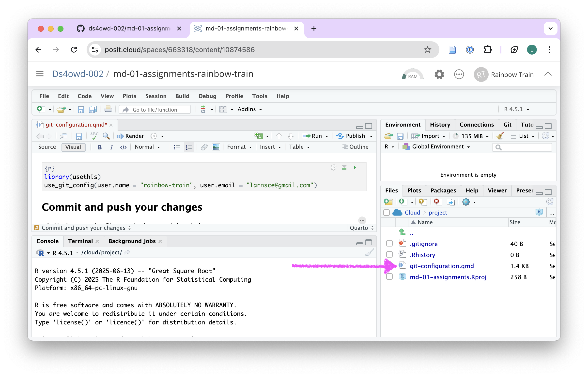Click the clear environment broom icon
The image size is (588, 377).
[500, 136]
